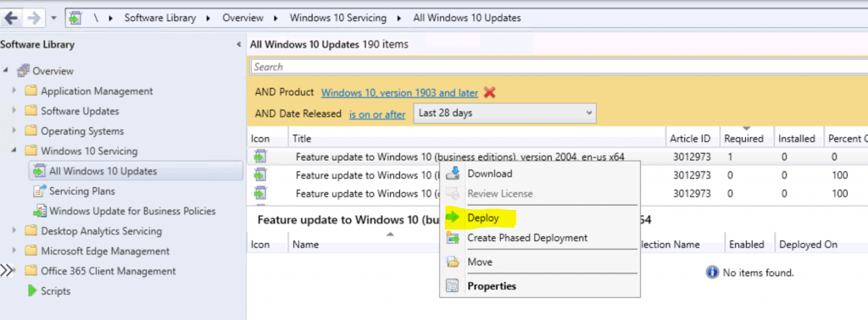Image resolution: width=868 pixels, height=320 pixels.
Task: Click the Move folder icon
Action: tap(453, 262)
